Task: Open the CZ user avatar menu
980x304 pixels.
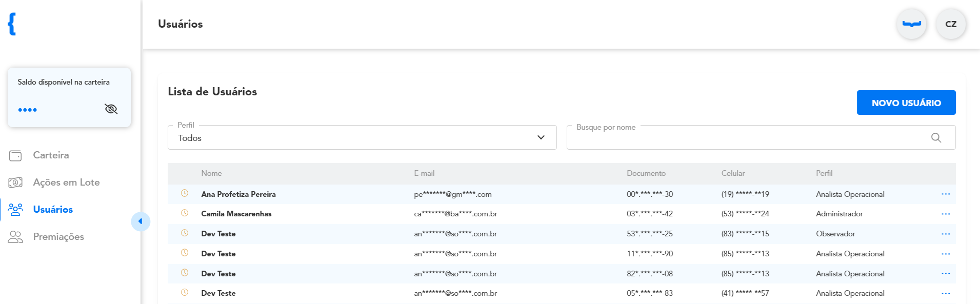Action: [x=951, y=24]
